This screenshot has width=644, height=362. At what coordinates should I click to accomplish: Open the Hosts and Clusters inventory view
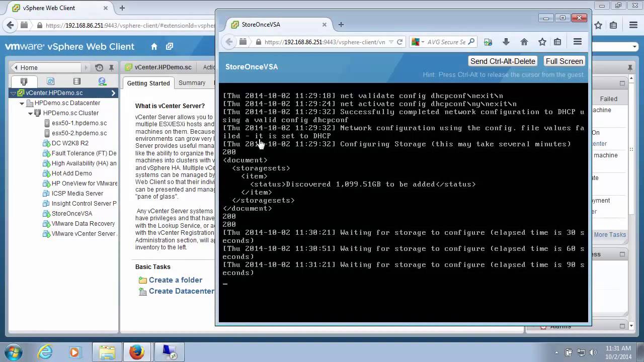(x=24, y=81)
